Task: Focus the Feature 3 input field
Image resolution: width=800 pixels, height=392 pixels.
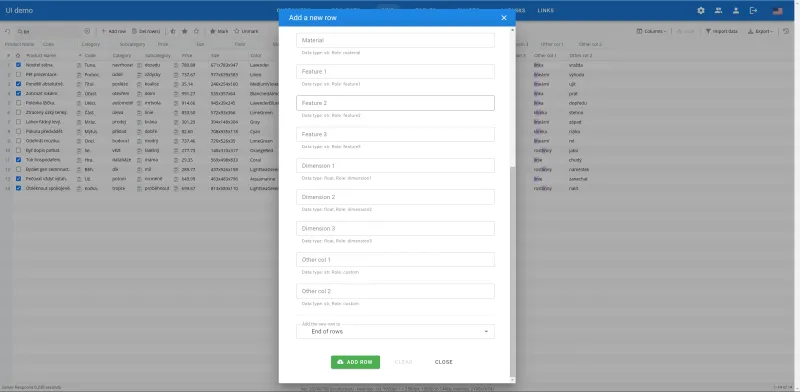Action: (395, 134)
